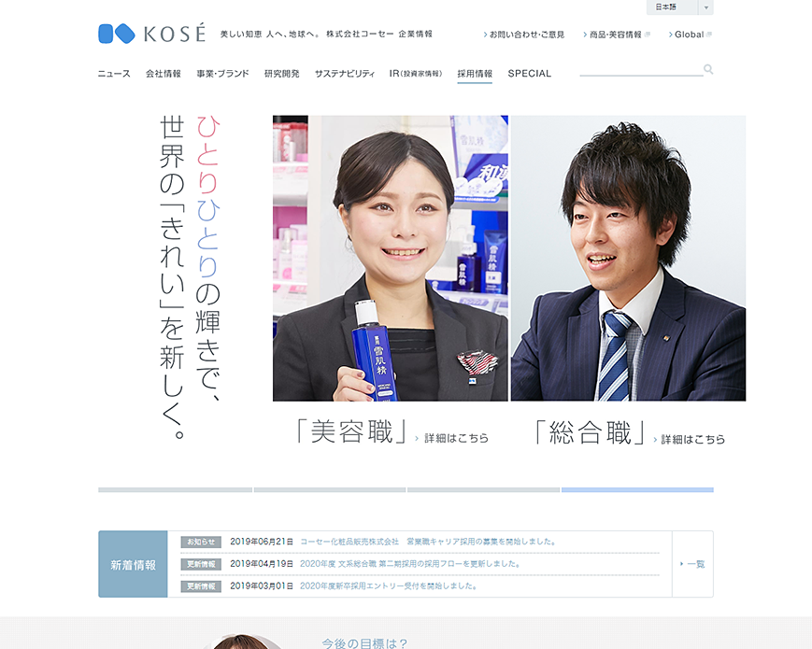
Task: Click the arrow icon next to 一覧
Action: click(683, 564)
